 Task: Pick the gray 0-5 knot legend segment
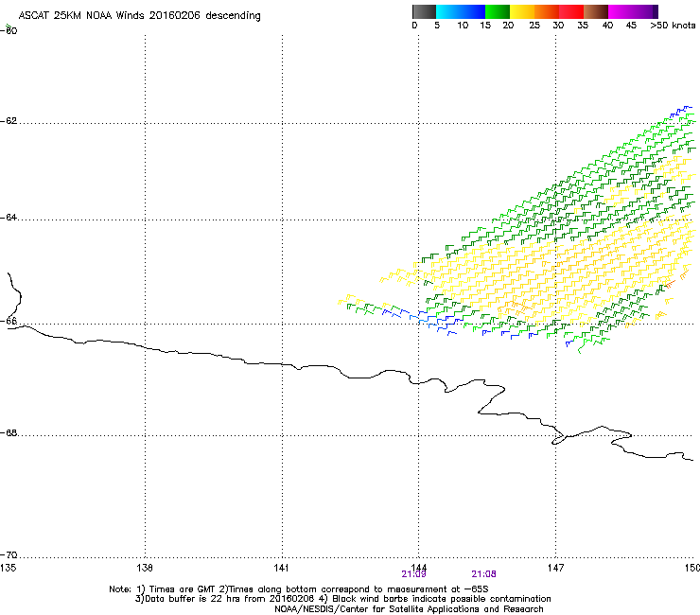tap(425, 11)
